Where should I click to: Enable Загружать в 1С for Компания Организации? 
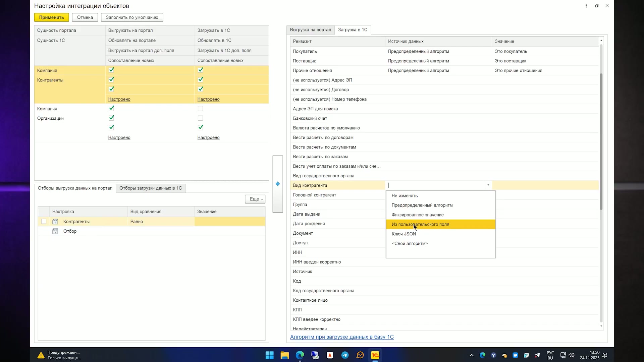coord(200,109)
